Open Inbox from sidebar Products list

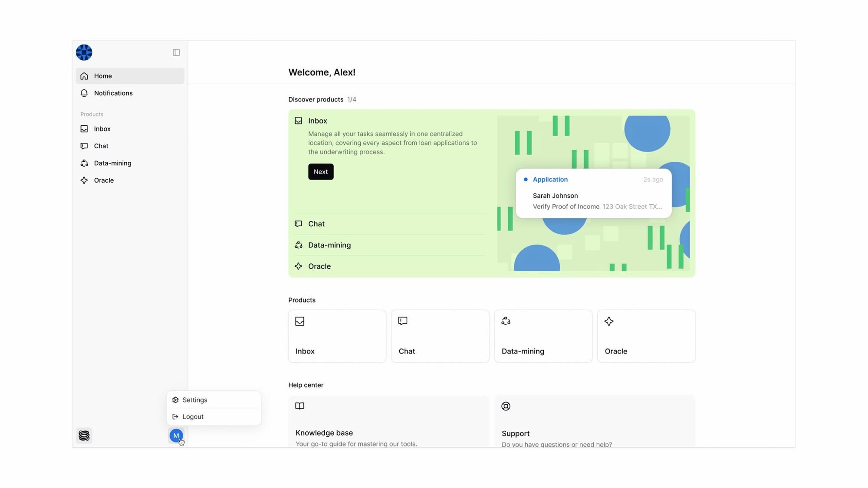(x=102, y=129)
